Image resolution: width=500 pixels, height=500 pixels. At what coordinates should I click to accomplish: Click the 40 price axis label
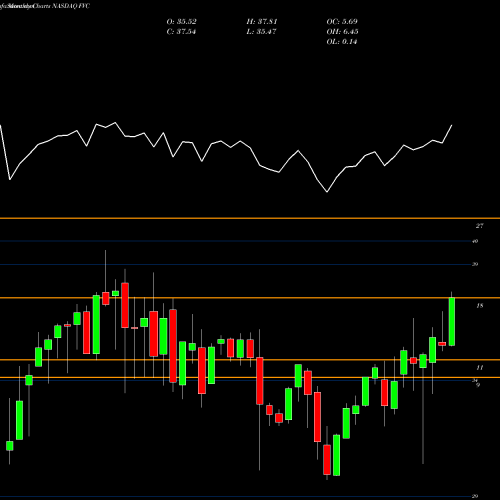tap(475, 241)
